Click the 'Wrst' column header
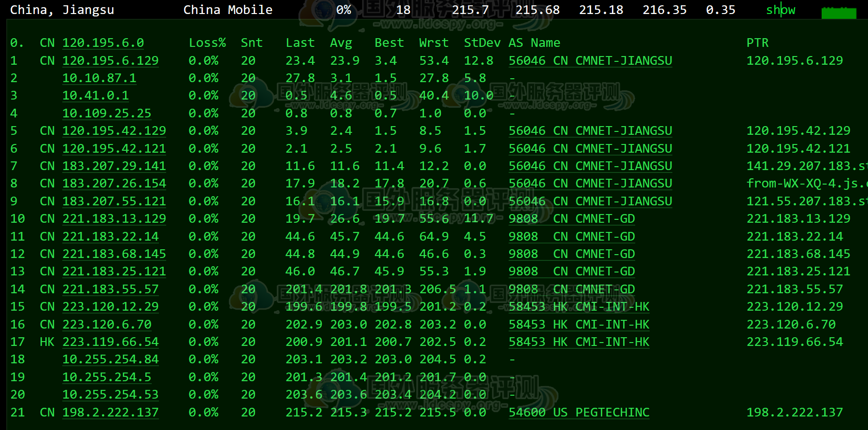The image size is (868, 430). tap(434, 43)
